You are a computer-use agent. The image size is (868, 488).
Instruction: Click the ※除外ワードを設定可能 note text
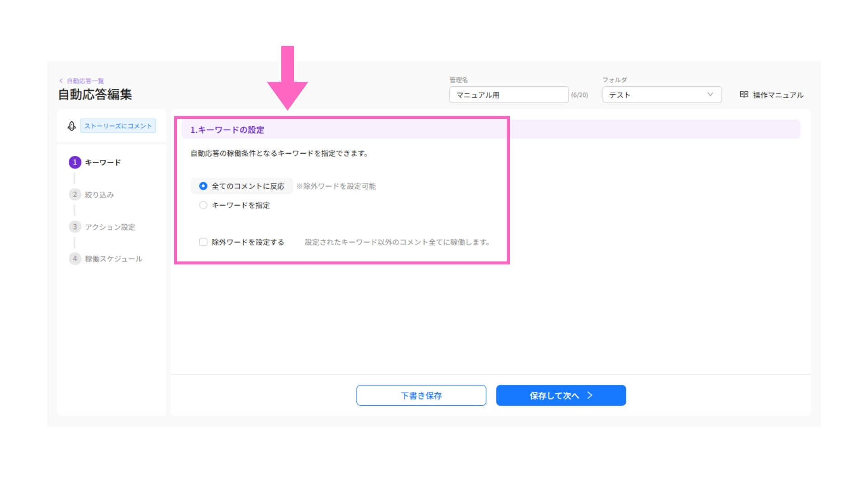pyautogui.click(x=336, y=186)
